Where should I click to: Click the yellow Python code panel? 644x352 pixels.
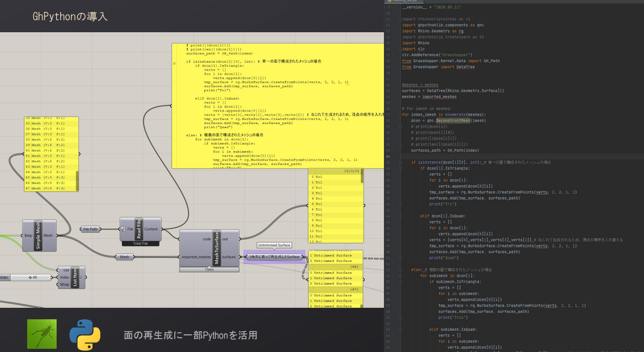(278, 106)
